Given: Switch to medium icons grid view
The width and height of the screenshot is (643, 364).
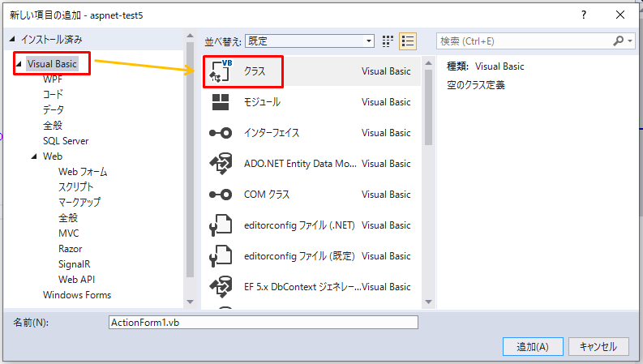Looking at the screenshot, I should click(x=388, y=41).
